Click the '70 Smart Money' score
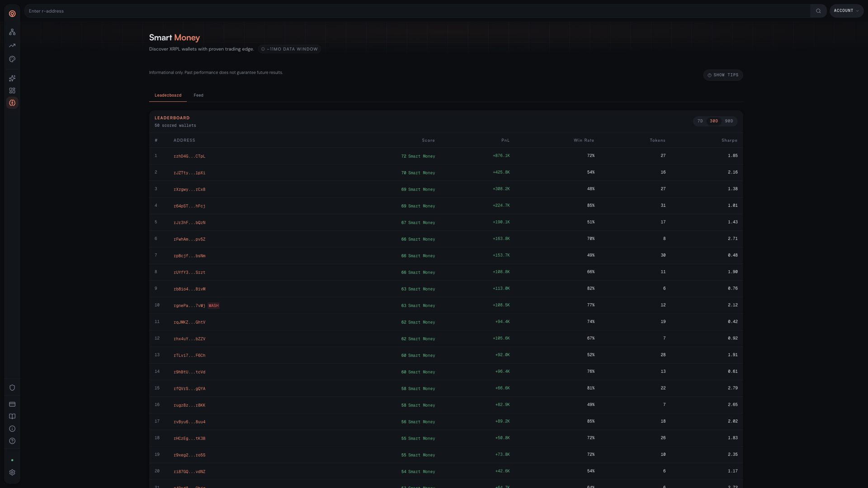 (418, 173)
